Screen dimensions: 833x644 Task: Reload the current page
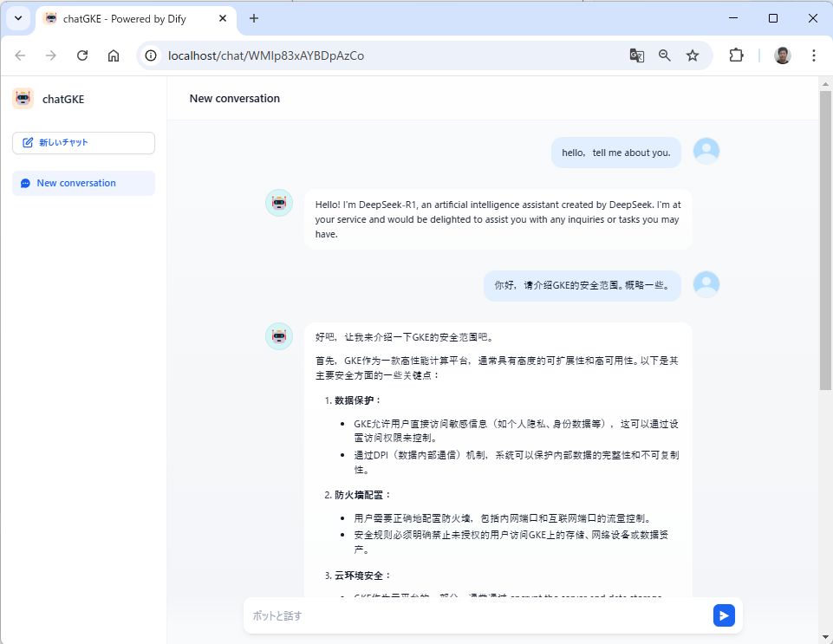coord(82,55)
